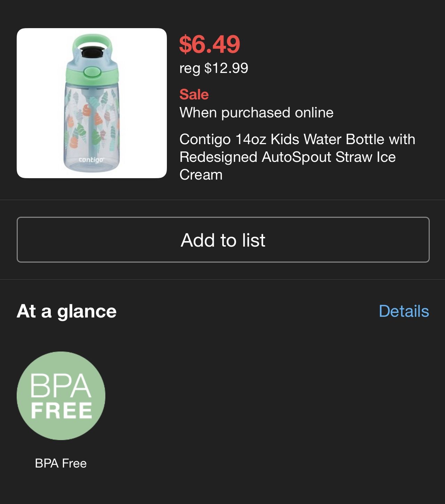Click the When purchased online text
This screenshot has width=445, height=504.
tap(256, 113)
